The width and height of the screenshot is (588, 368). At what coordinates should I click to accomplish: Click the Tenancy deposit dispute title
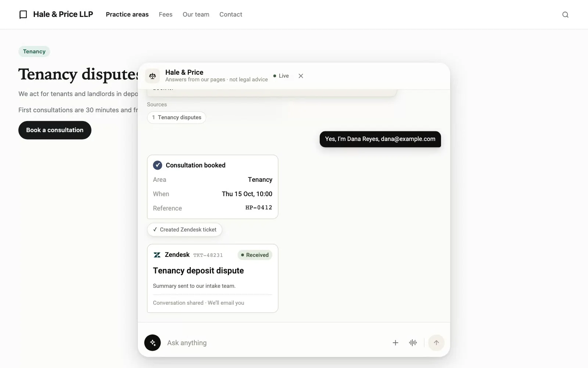[198, 270]
